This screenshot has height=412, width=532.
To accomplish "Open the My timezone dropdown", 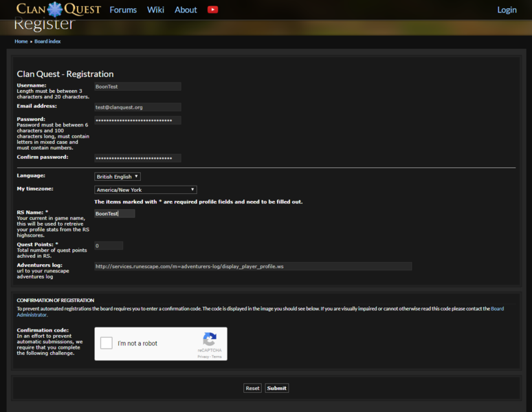I will click(146, 190).
